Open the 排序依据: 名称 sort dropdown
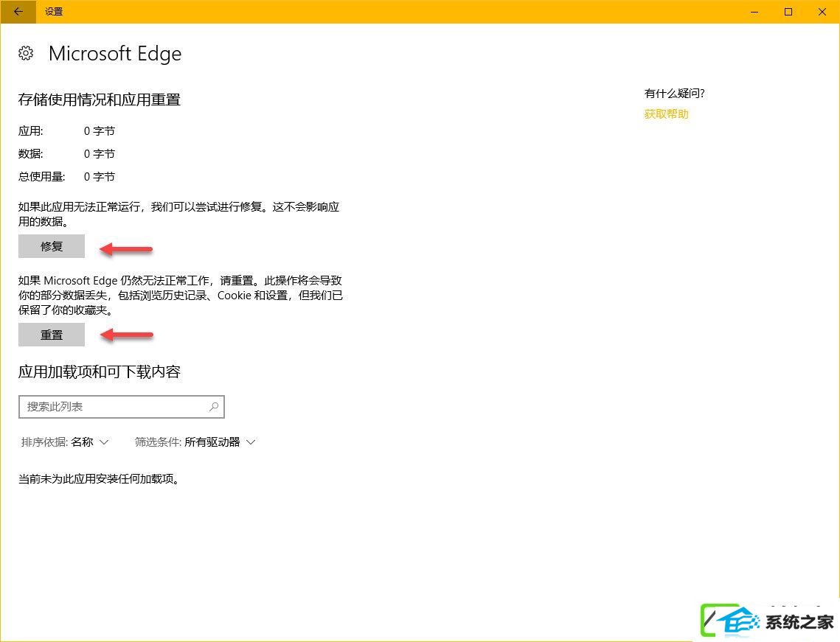The height and width of the screenshot is (642, 840). point(65,442)
